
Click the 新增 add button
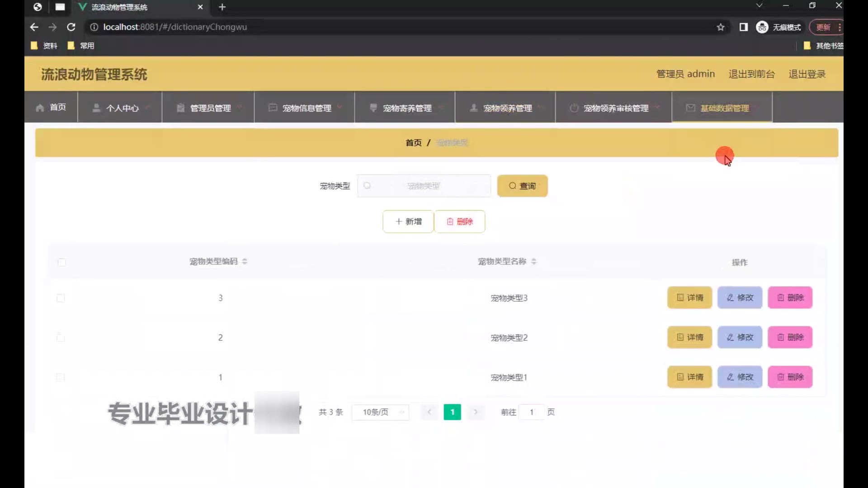408,221
